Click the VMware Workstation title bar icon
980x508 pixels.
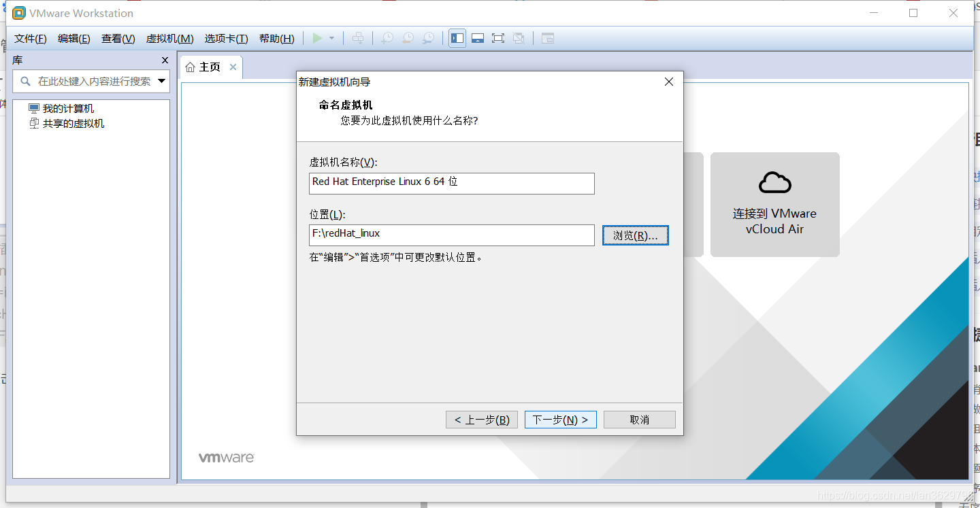(x=18, y=13)
